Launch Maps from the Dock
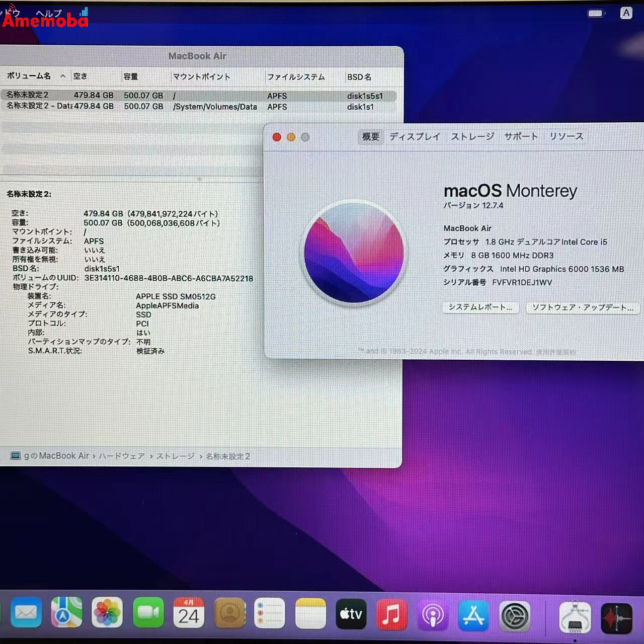Screen dimensions: 644x644 point(67,614)
